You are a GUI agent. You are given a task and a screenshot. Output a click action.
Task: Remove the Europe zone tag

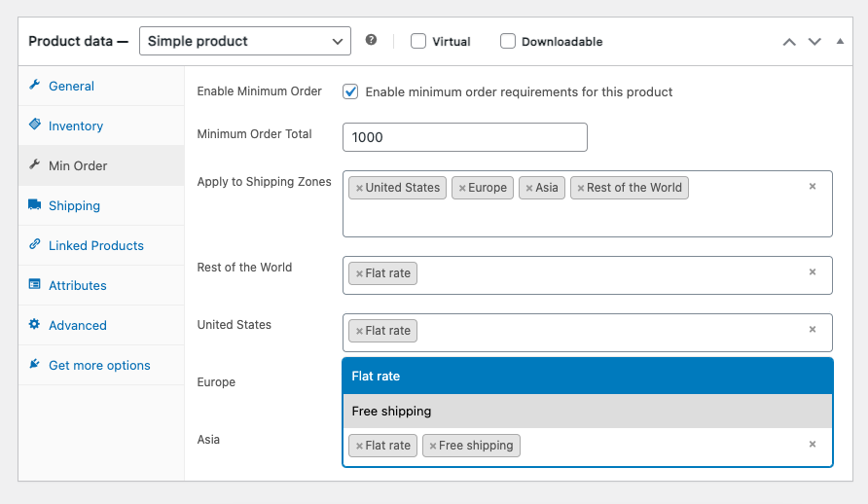462,188
